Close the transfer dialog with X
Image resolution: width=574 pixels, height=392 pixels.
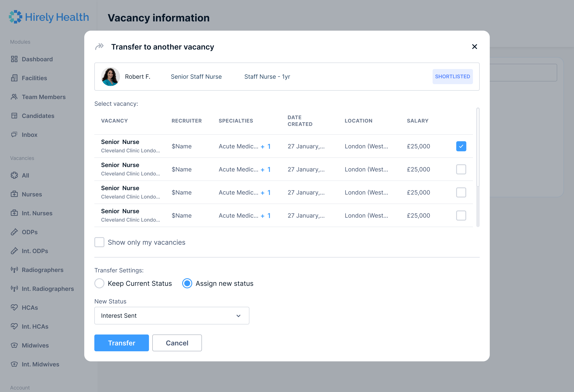tap(474, 47)
